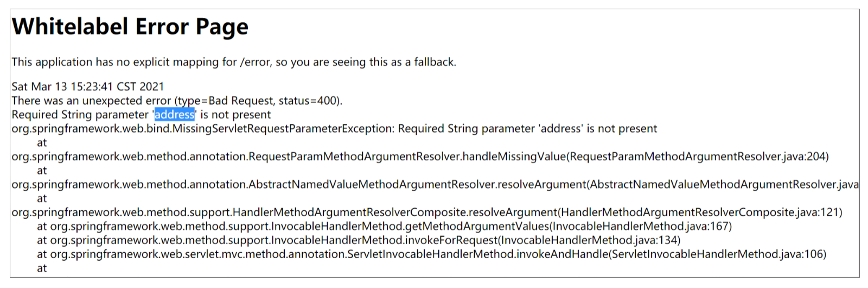Click 'Required String parameter' before highlighted word
The image size is (868, 288).
tap(80, 115)
